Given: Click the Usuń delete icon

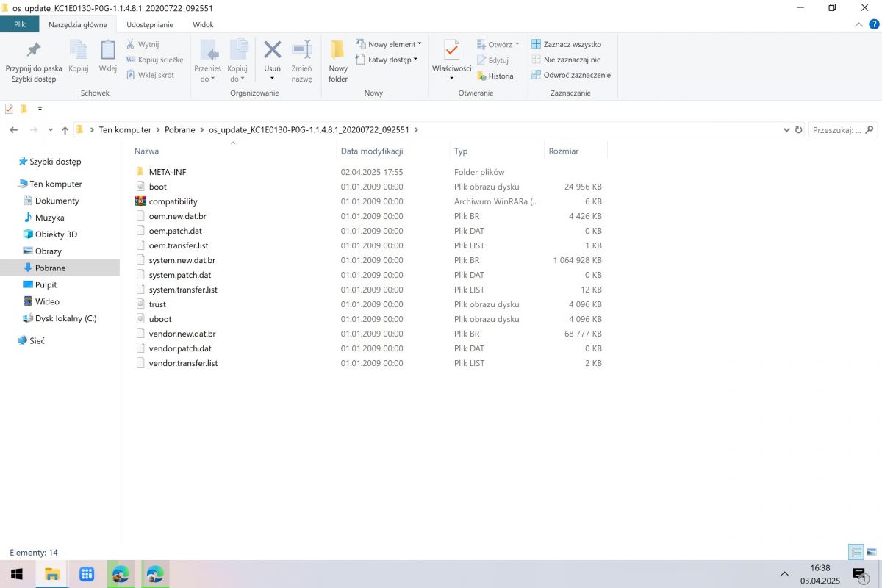Looking at the screenshot, I should 273,51.
